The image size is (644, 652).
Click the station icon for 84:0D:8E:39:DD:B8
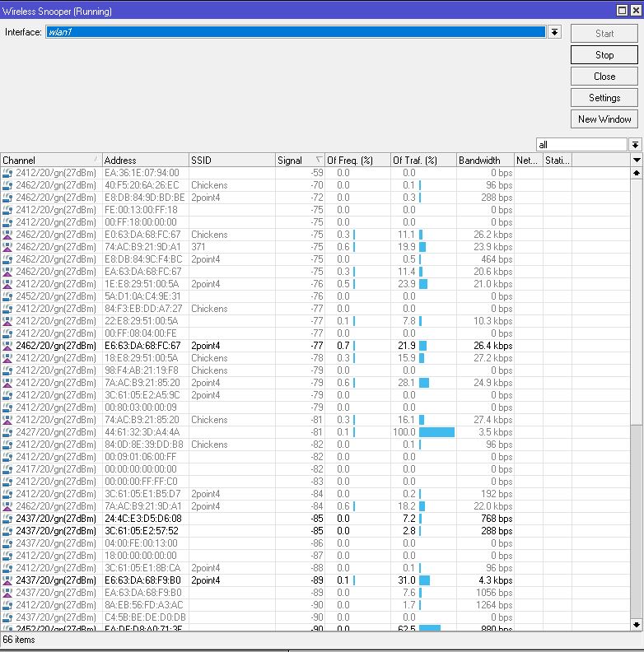(7, 445)
